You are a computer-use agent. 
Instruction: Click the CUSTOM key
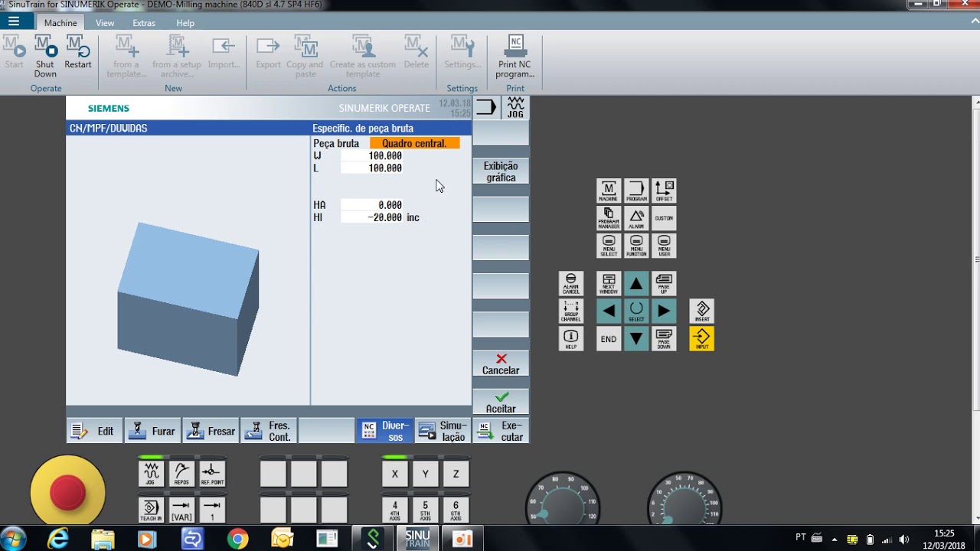[x=664, y=219]
